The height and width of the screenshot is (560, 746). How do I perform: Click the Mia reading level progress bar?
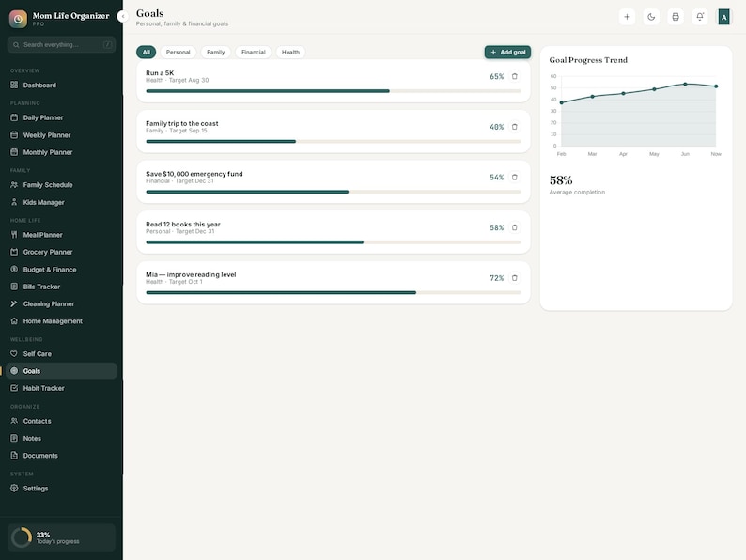(334, 292)
